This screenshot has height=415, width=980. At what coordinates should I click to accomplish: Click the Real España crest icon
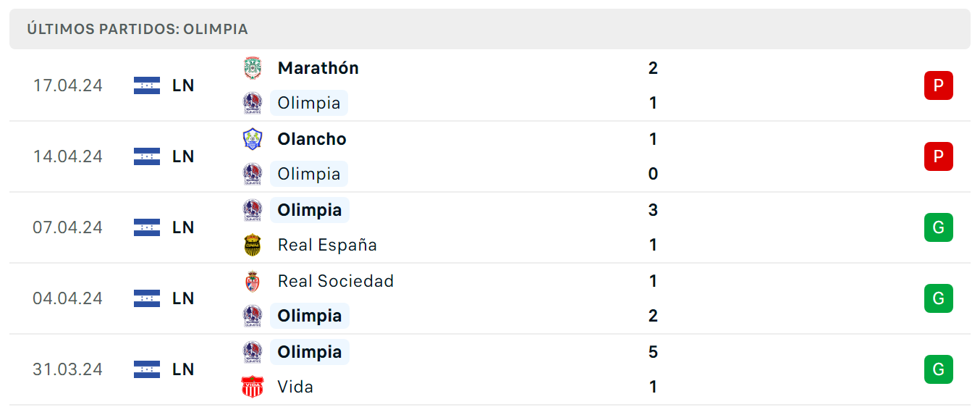pos(252,245)
